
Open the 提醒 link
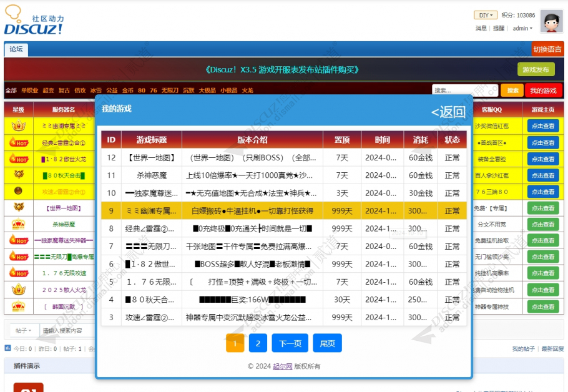point(499,28)
